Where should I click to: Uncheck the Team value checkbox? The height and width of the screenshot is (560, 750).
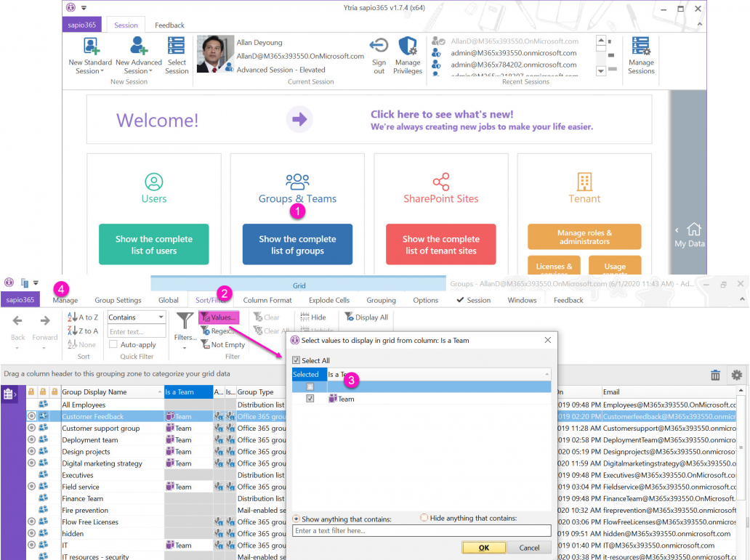[x=310, y=398]
